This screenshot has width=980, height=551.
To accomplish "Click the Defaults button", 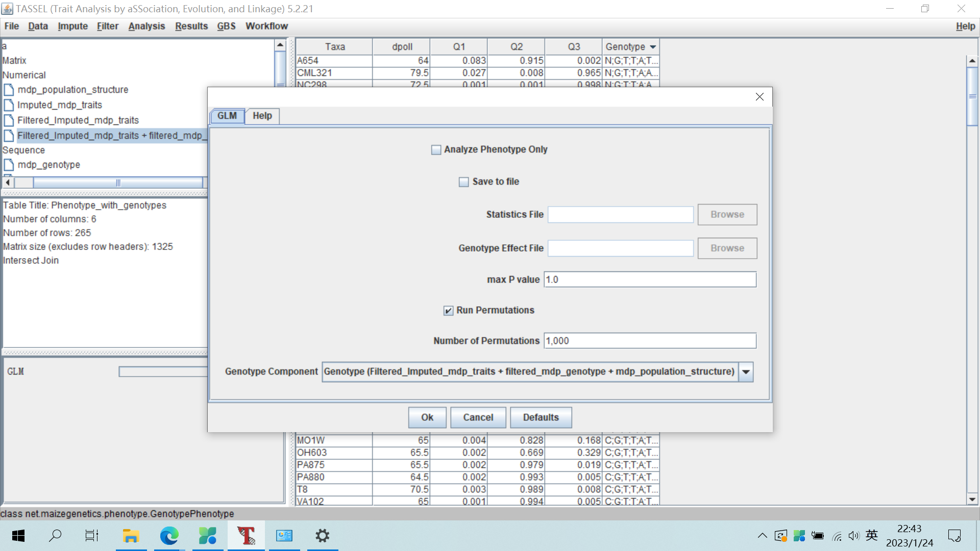I will pos(541,417).
